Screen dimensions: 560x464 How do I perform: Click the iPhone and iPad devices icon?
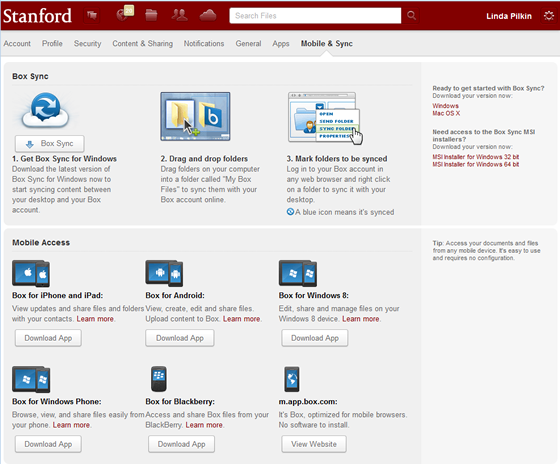tap(31, 273)
